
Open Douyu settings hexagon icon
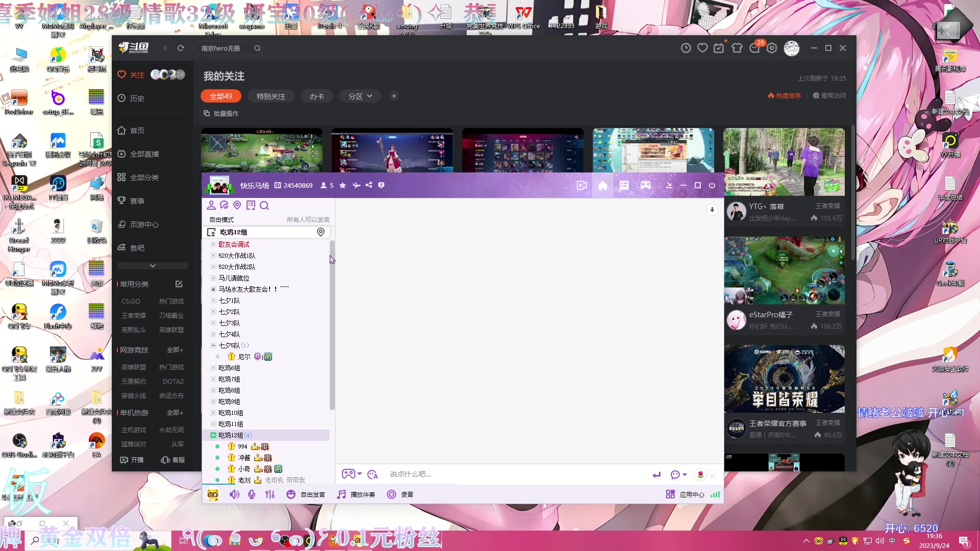(772, 48)
